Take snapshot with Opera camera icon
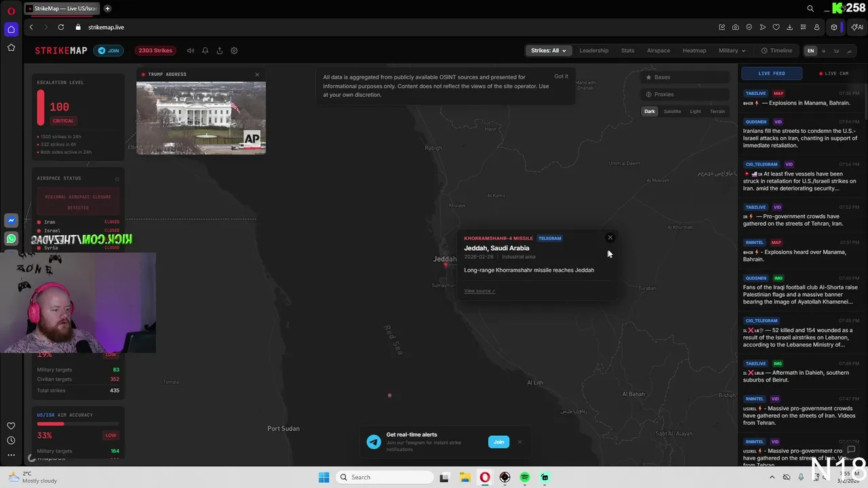This screenshot has width=868, height=488. pyautogui.click(x=735, y=27)
